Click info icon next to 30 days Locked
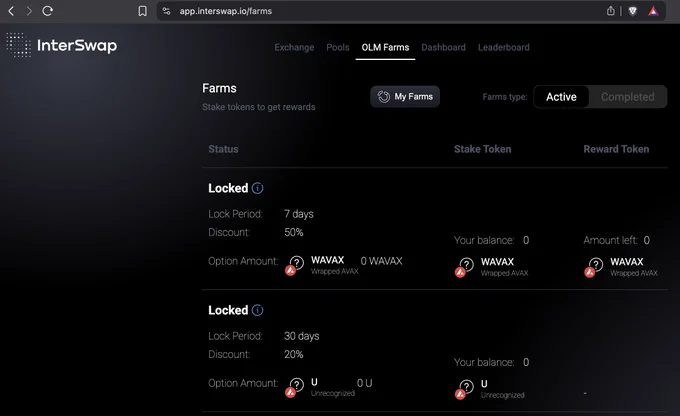 [257, 310]
